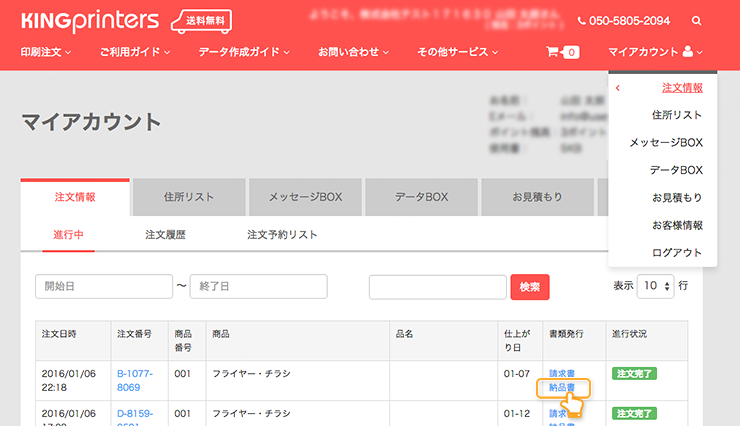Screen dimensions: 740x426
Task: Open the 注文履歴 sub-tab
Action: coord(166,235)
